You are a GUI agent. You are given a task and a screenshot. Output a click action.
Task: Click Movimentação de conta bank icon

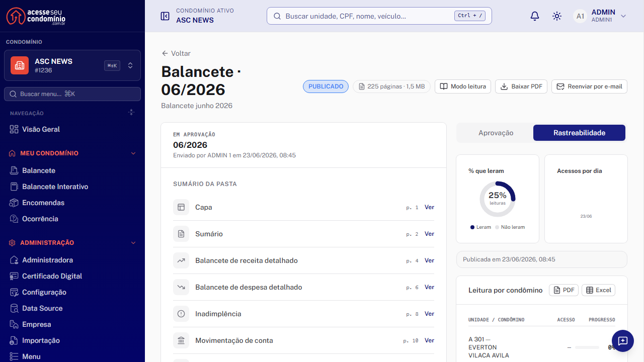(181, 340)
